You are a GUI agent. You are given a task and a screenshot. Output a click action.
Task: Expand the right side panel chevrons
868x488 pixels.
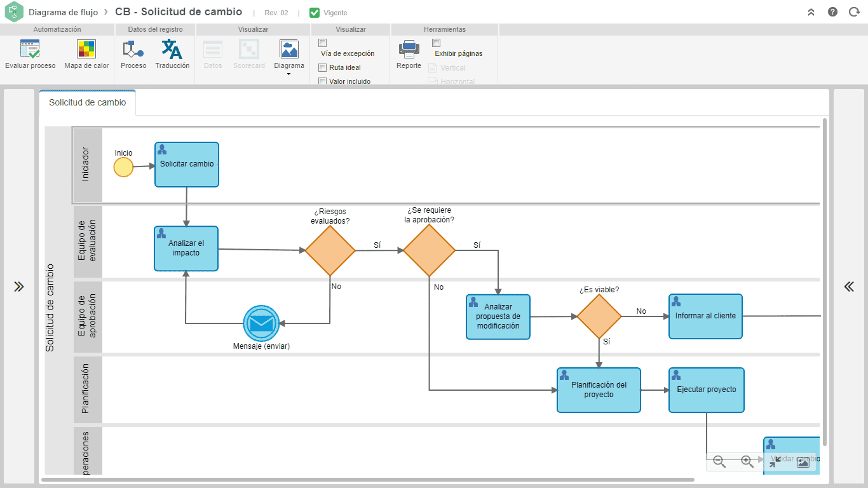[x=849, y=287]
